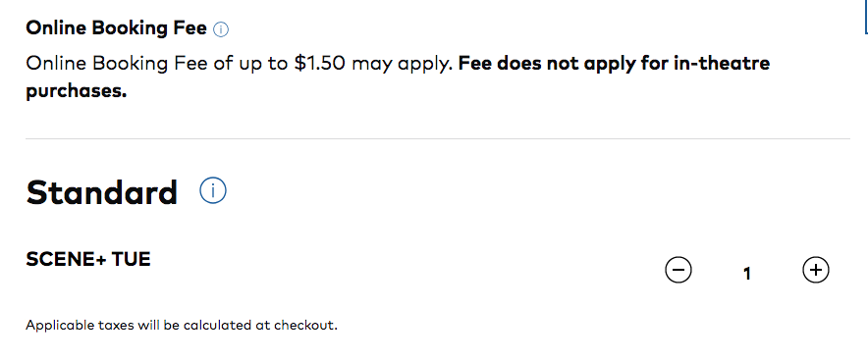This screenshot has width=868, height=361.
Task: Decrease SCENE+ TUE ticket quantity with minus
Action: click(x=678, y=270)
